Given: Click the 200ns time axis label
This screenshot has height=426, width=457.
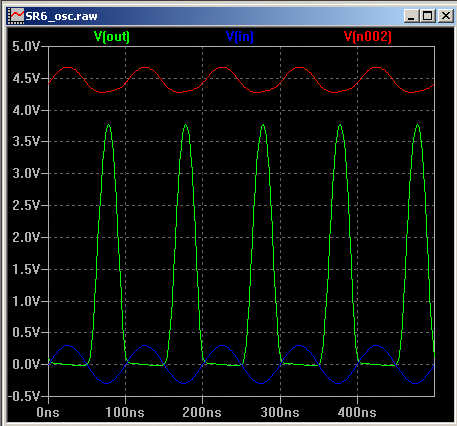Looking at the screenshot, I should coord(202,412).
